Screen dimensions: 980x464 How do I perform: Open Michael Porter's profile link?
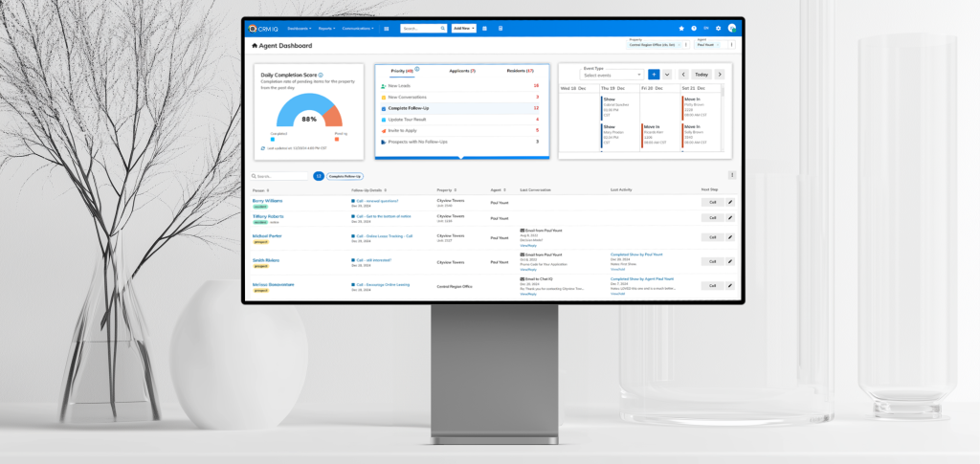(267, 235)
